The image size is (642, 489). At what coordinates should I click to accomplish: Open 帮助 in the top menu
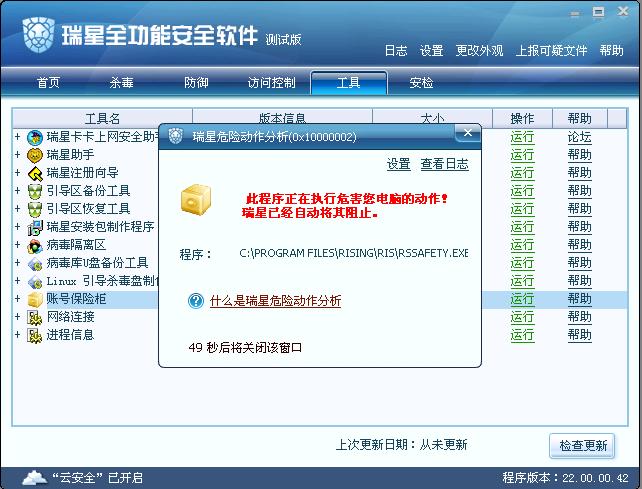coord(611,50)
